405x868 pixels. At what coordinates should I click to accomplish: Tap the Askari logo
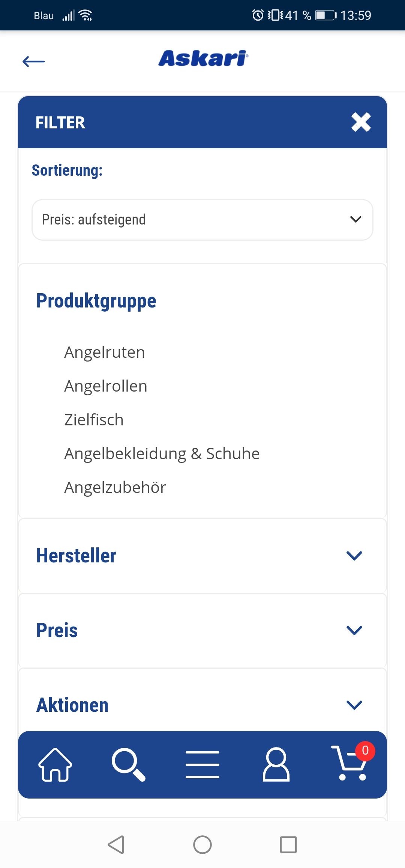[x=203, y=59]
